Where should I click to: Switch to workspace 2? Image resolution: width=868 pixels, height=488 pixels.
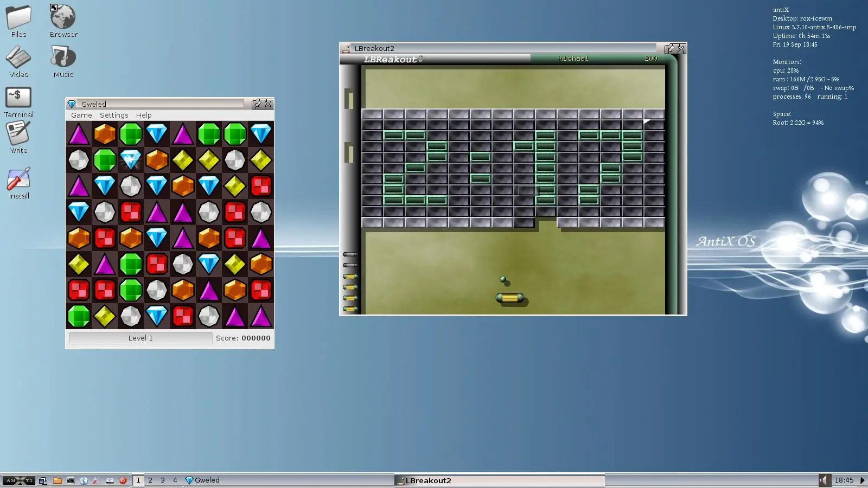point(150,480)
